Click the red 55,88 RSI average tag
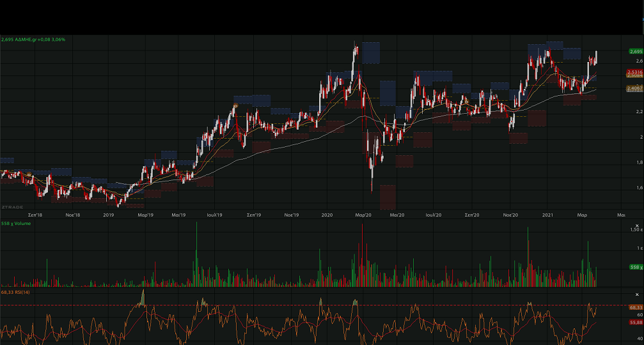644x345 pixels. point(635,323)
